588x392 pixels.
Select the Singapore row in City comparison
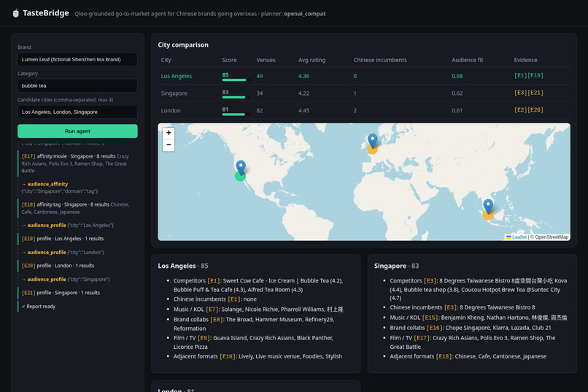click(364, 93)
